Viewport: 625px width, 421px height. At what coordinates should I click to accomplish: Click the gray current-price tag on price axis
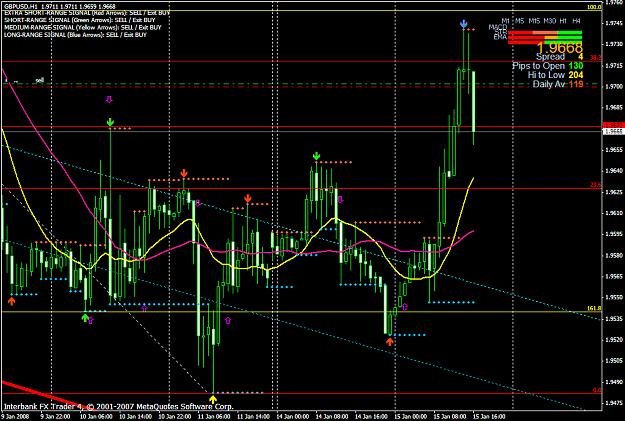pos(613,132)
